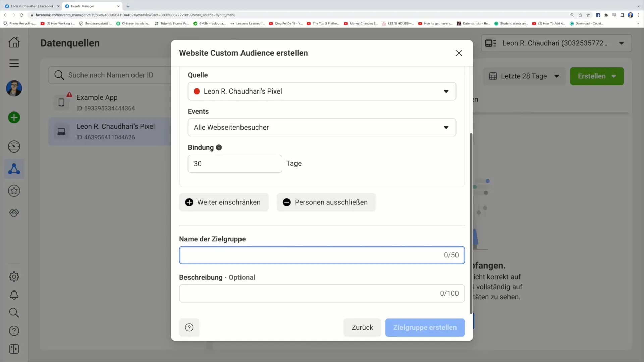Click the Weiter einschränken button

224,202
